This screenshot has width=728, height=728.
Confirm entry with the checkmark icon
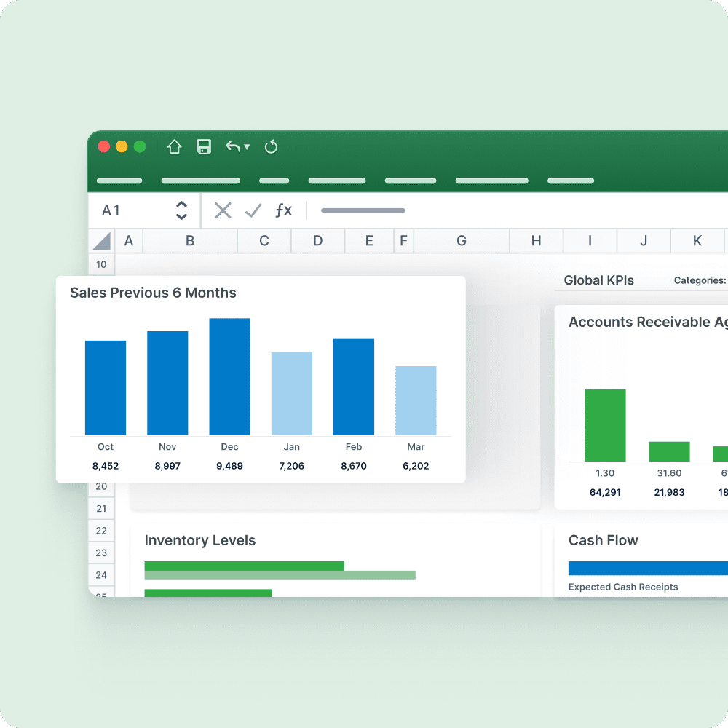coord(253,210)
